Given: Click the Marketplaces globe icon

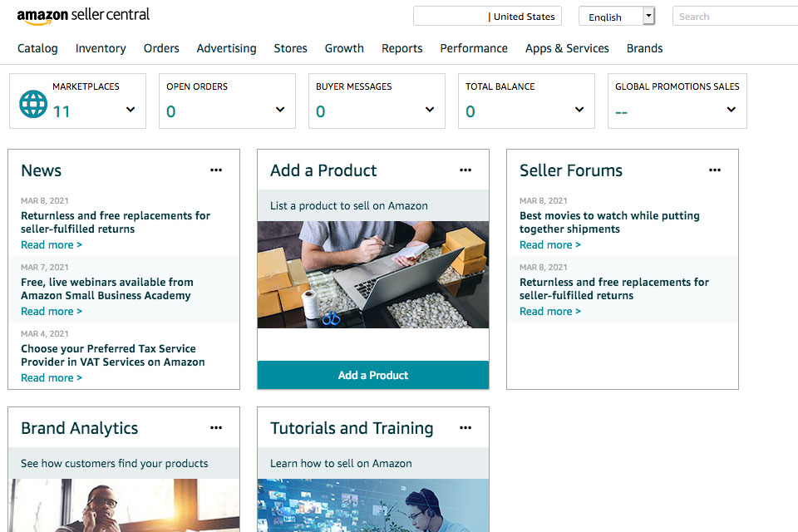Looking at the screenshot, I should 33,104.
